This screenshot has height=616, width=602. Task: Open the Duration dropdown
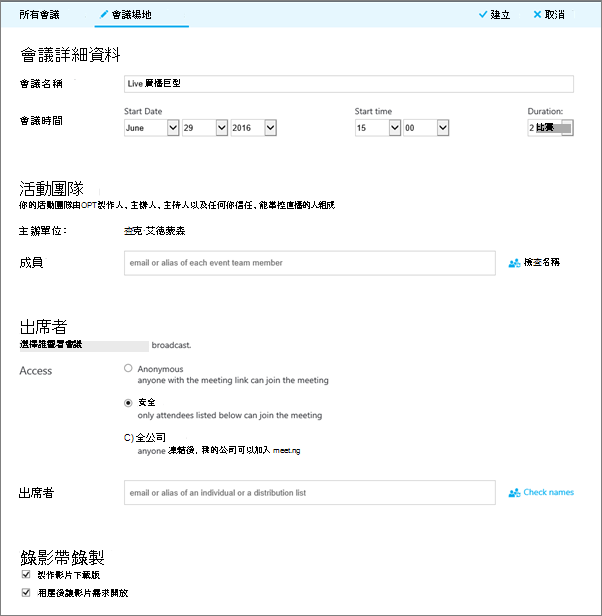[x=551, y=128]
